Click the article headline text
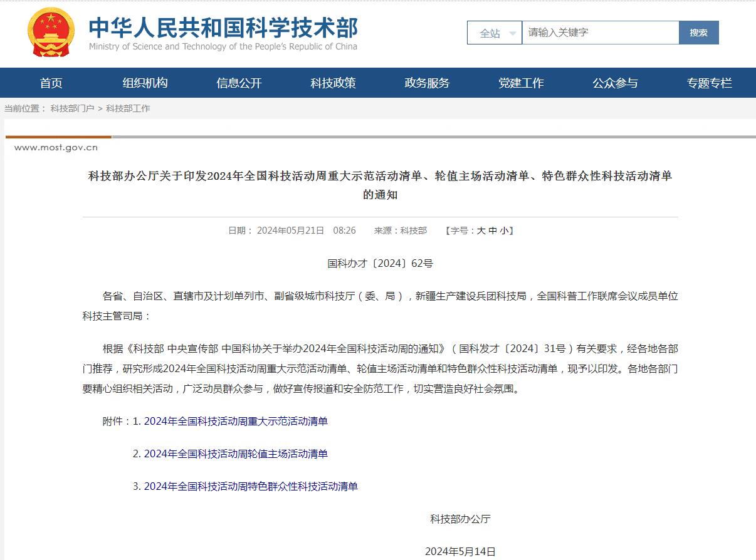The width and height of the screenshot is (756, 560). [380, 185]
